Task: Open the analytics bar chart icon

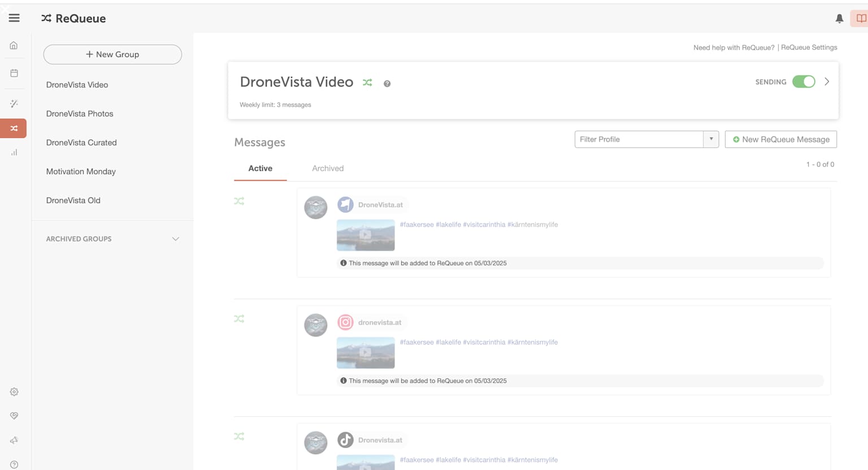Action: (14, 152)
